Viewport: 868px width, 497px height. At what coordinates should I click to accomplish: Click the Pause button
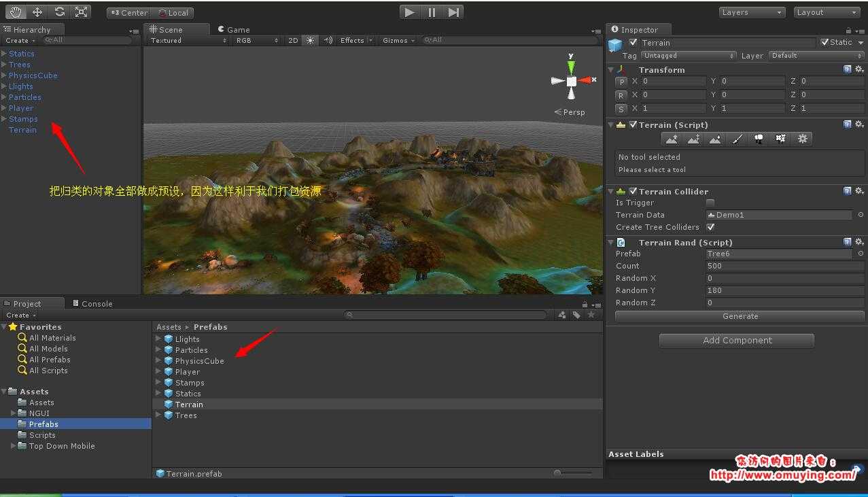tap(432, 12)
